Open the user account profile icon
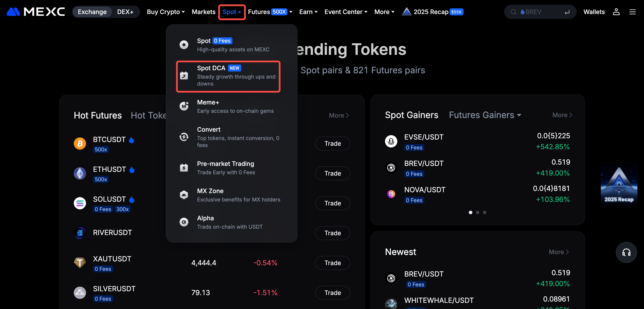Image resolution: width=644 pixels, height=309 pixels. pyautogui.click(x=616, y=12)
